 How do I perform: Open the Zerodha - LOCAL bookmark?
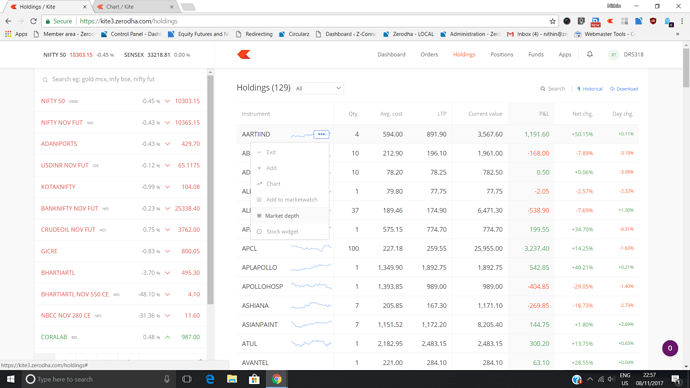coord(409,34)
